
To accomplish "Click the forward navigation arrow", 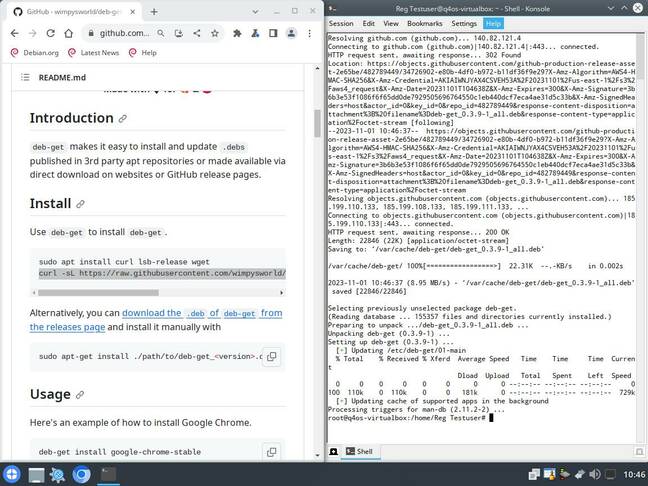I will 32,33.
